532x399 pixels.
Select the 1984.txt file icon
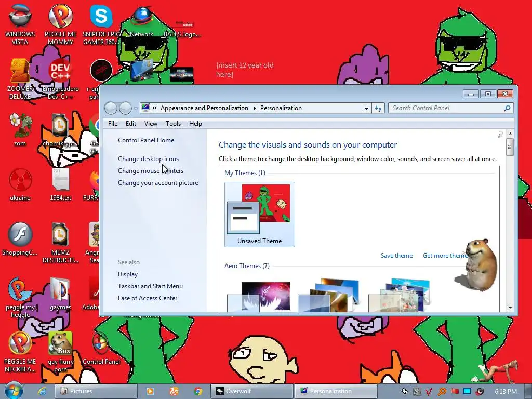[60, 184]
